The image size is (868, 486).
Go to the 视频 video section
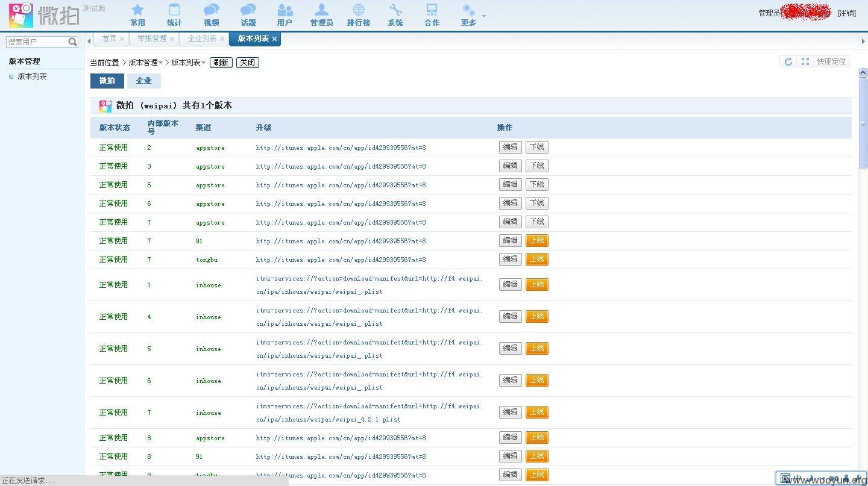pyautogui.click(x=211, y=15)
